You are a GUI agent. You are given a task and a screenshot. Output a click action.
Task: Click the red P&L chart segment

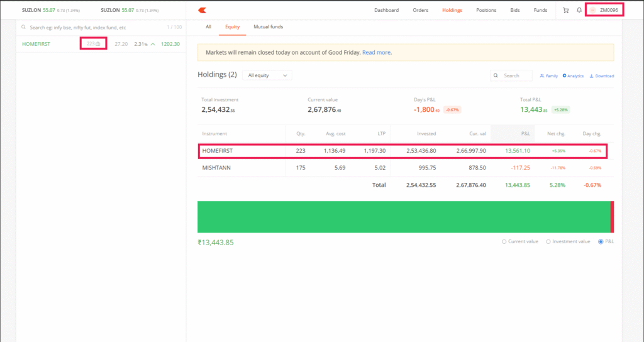(x=613, y=217)
